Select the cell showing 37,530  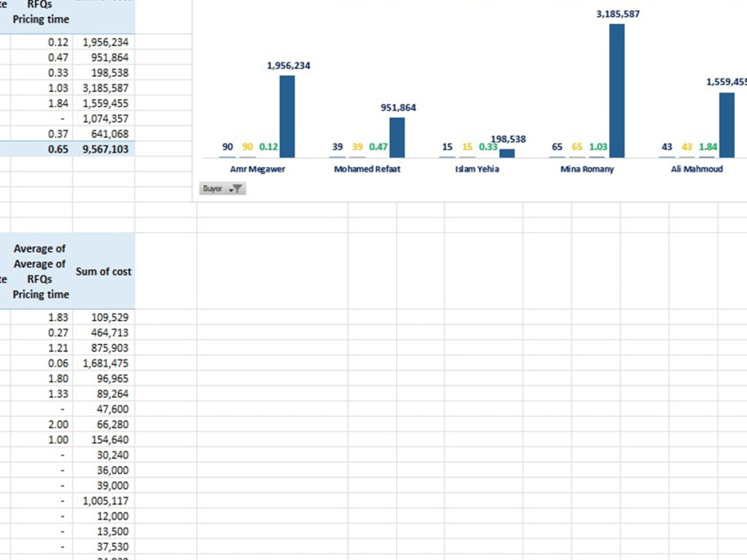[x=104, y=547]
